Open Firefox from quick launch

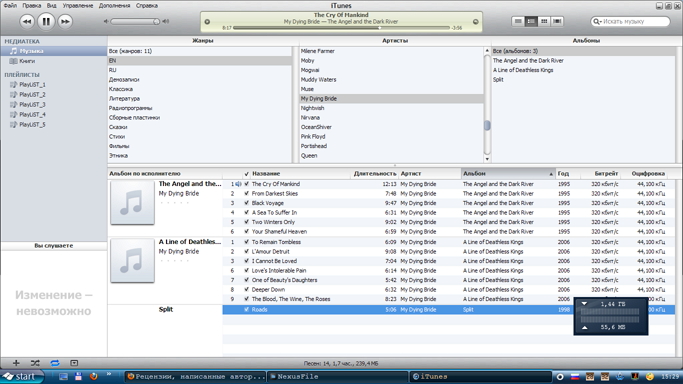click(94, 377)
